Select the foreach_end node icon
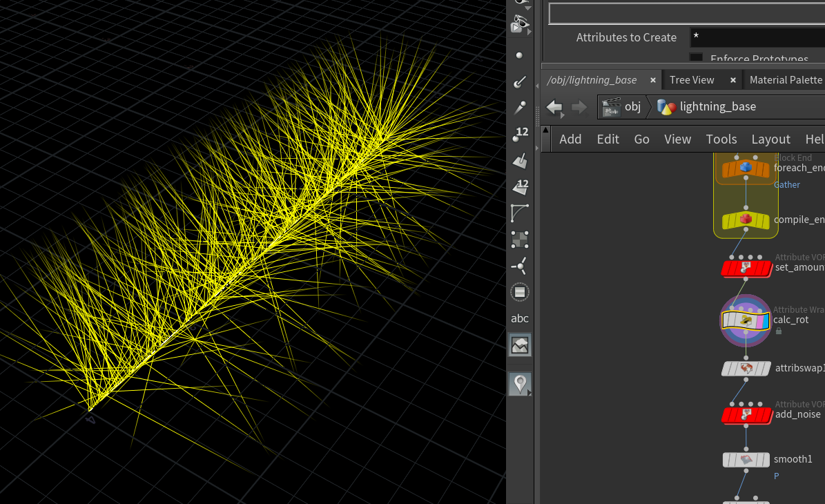The image size is (825, 504). click(746, 168)
